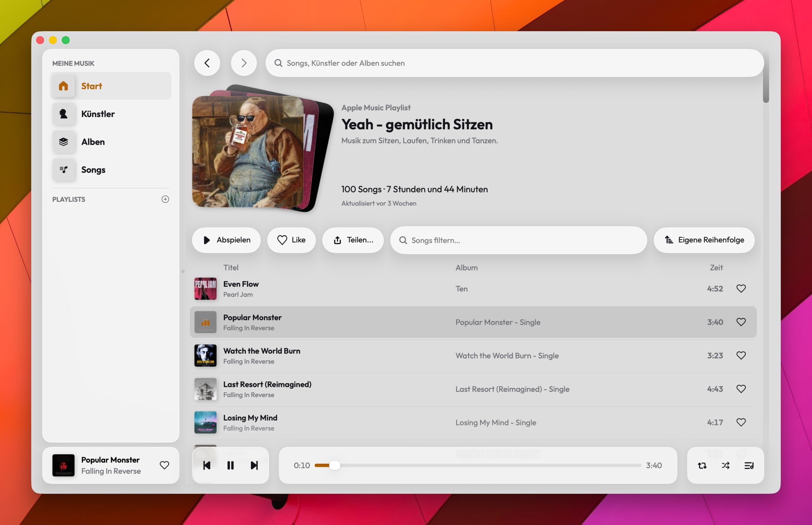Open the playback queue icon
812x525 pixels.
[x=749, y=465]
